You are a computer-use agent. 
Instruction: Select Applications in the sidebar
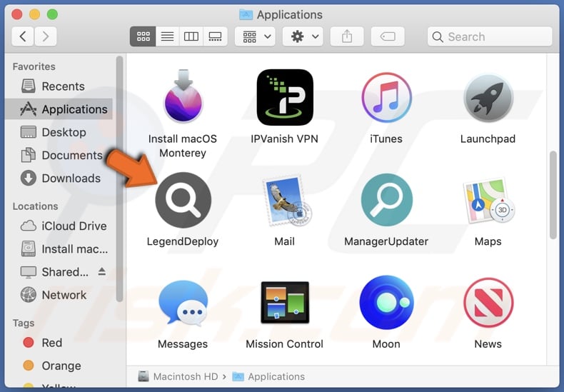(x=59, y=109)
